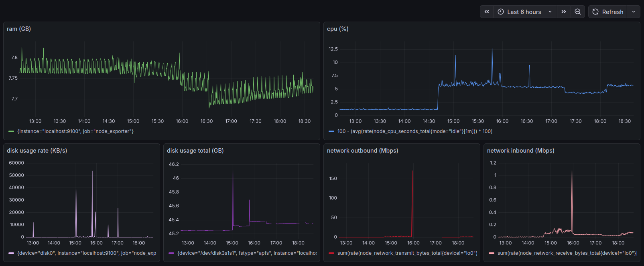
Task: Toggle the cpu idle rate series legend label
Action: click(x=415, y=131)
